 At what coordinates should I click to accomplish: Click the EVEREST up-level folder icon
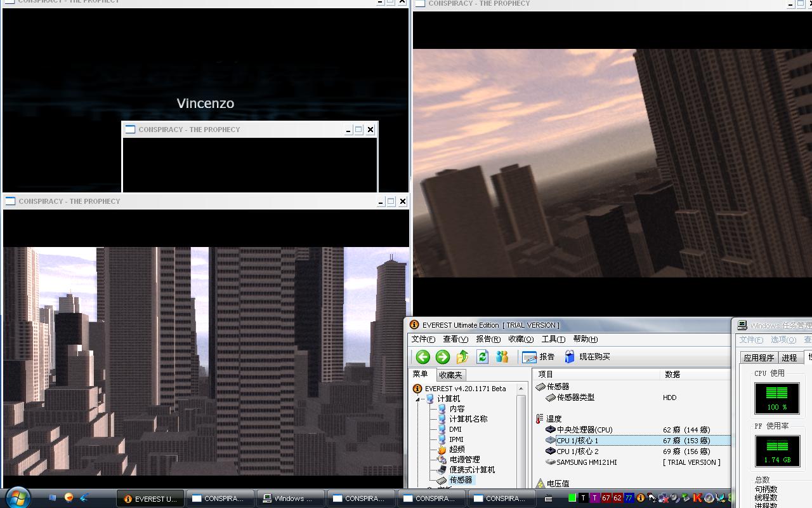(x=462, y=357)
